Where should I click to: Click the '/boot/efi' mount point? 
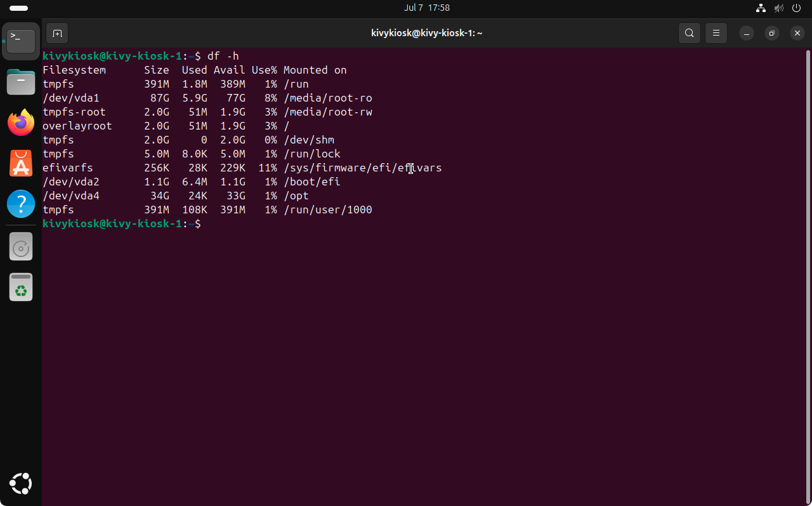coord(312,182)
